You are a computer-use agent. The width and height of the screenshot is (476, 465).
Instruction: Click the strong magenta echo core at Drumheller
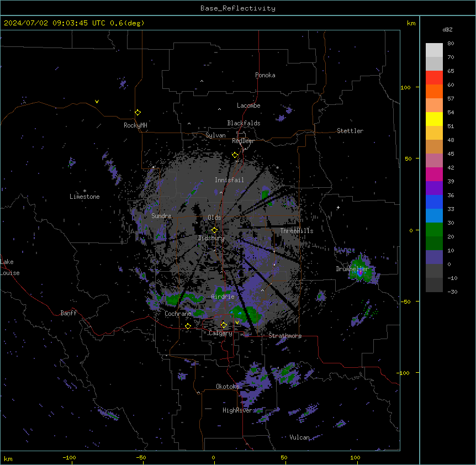361,273
